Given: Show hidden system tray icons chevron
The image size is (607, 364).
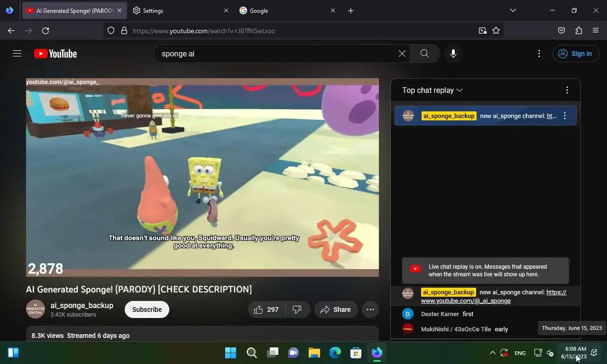Looking at the screenshot, I should tap(492, 353).
